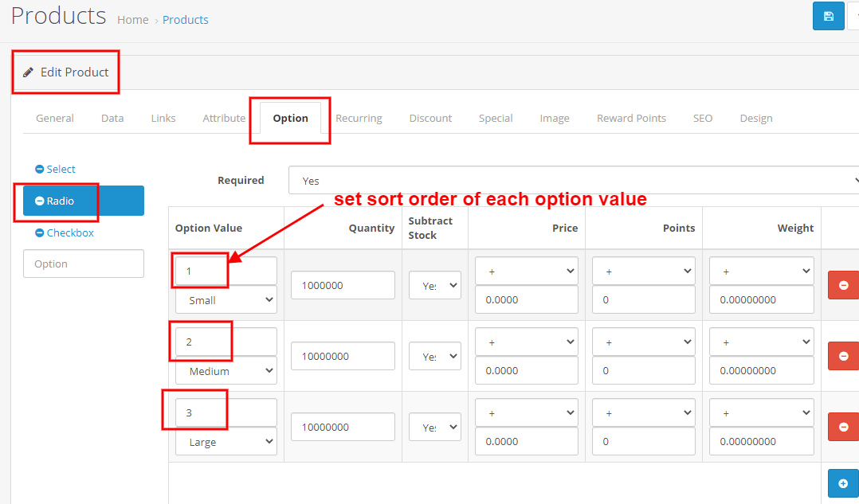This screenshot has height=504, width=859.
Task: Switch to the Discount tab
Action: pyautogui.click(x=429, y=118)
